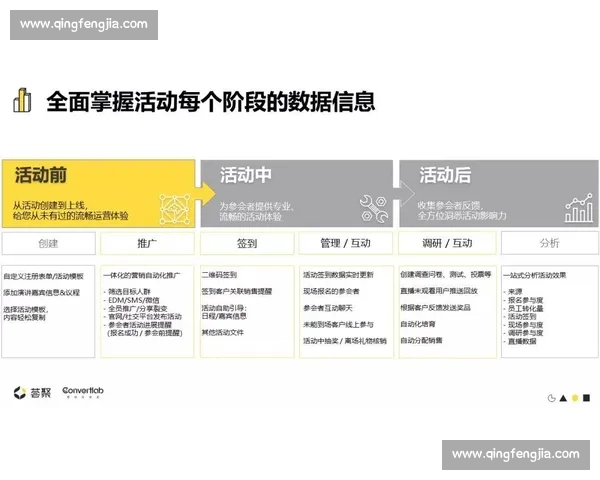Click 创建调查问卷、测试、投票等 text

(446, 274)
